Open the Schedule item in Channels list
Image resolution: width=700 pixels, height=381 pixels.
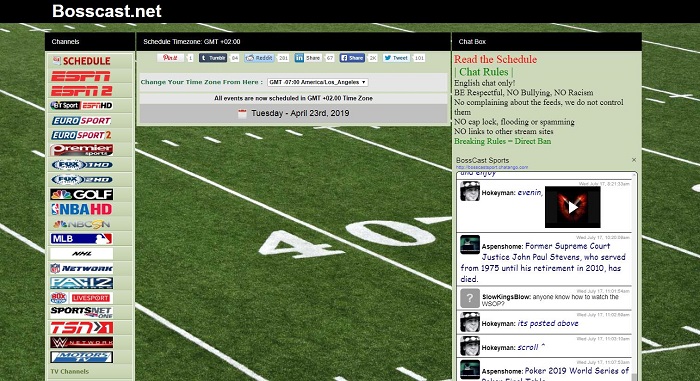pos(82,61)
